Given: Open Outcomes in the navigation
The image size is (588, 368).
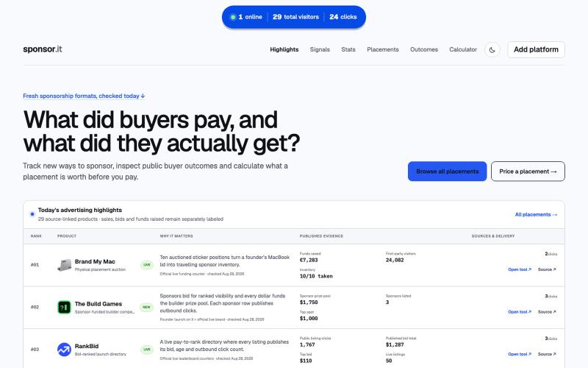Looking at the screenshot, I should pos(424,49).
